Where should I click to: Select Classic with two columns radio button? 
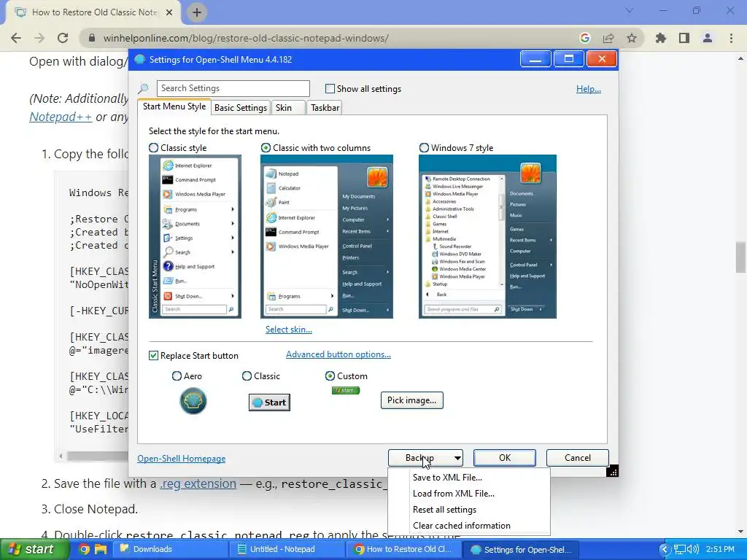coord(266,148)
